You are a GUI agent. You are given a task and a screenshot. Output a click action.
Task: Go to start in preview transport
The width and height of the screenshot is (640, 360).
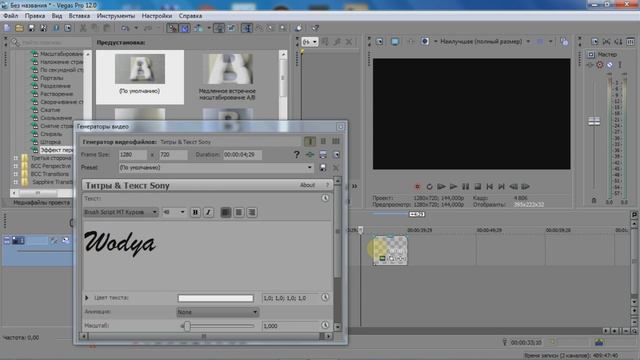(489, 187)
